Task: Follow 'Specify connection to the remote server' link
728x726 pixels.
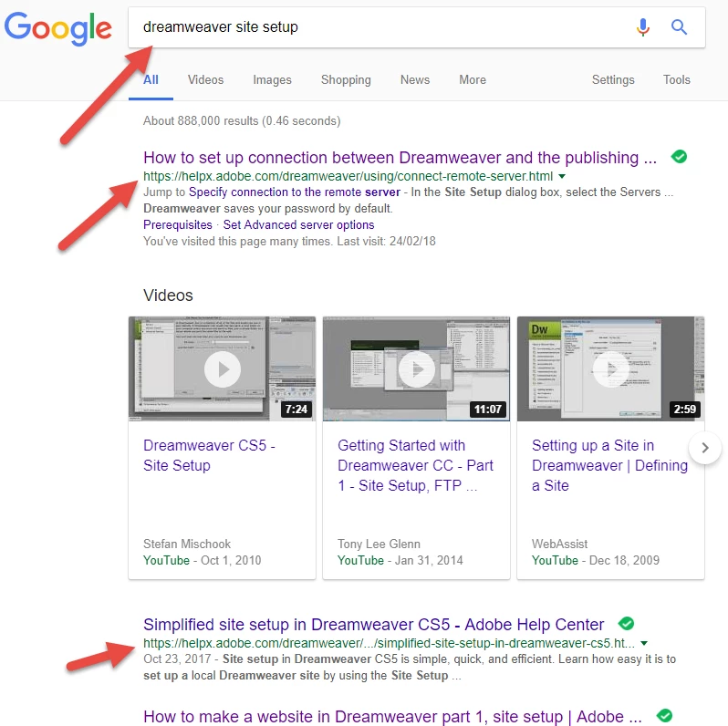Action: tap(295, 192)
